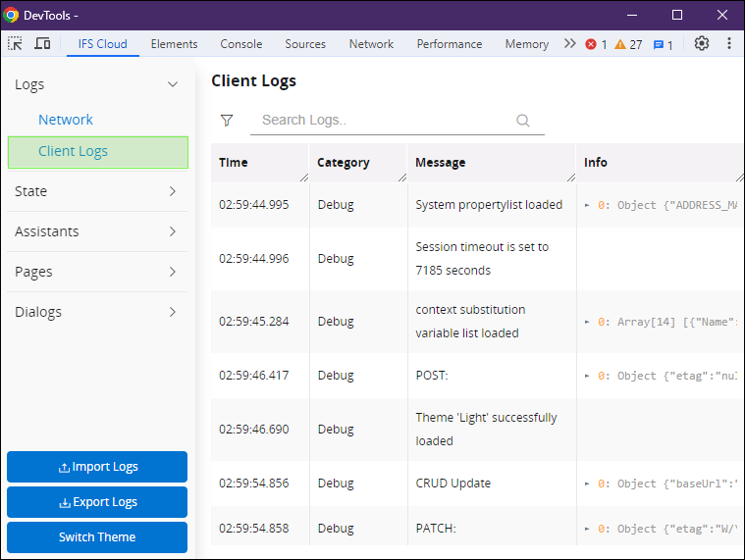Show more tabs with double chevron
The width and height of the screenshot is (745, 560).
coord(569,44)
